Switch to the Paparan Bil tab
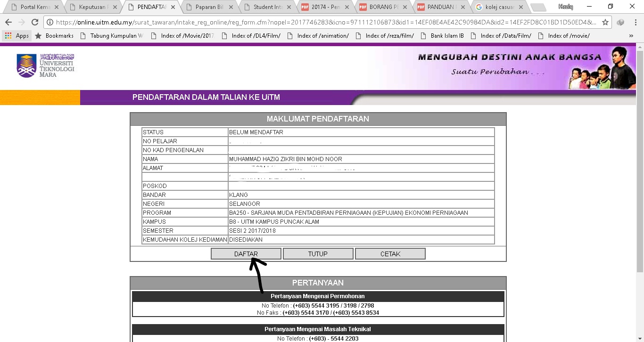This screenshot has height=342, width=644. click(209, 7)
